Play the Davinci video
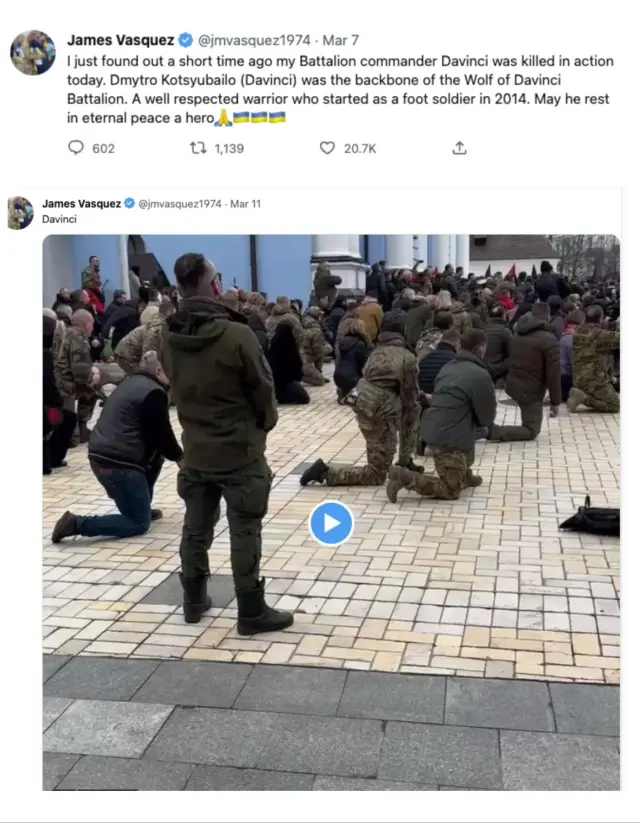This screenshot has width=640, height=823. pyautogui.click(x=331, y=523)
